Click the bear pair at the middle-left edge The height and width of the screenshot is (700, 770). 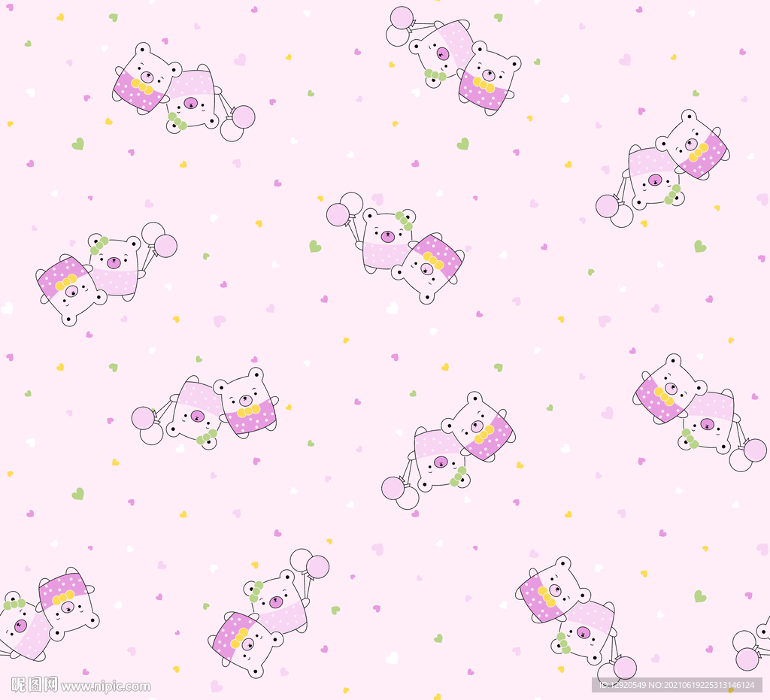click(94, 274)
